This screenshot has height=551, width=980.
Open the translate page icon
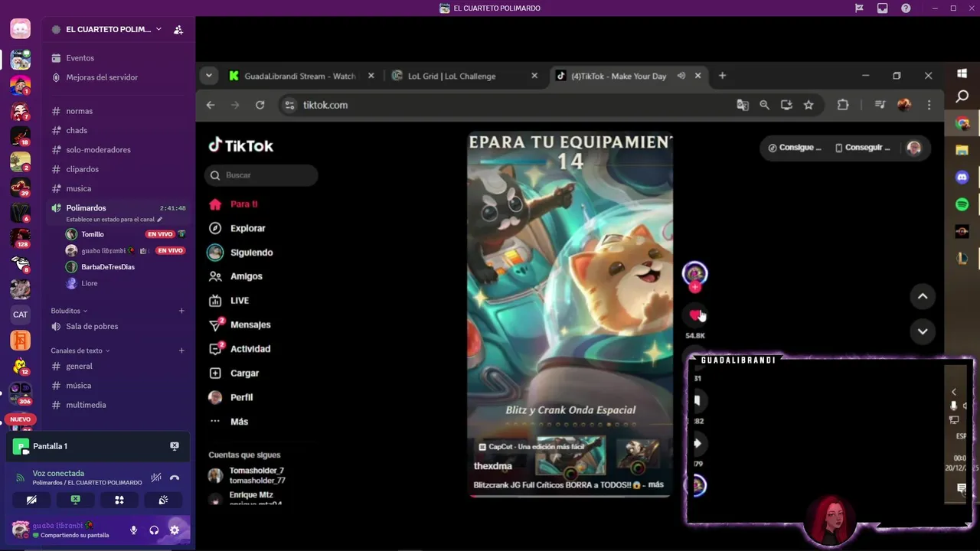point(742,105)
